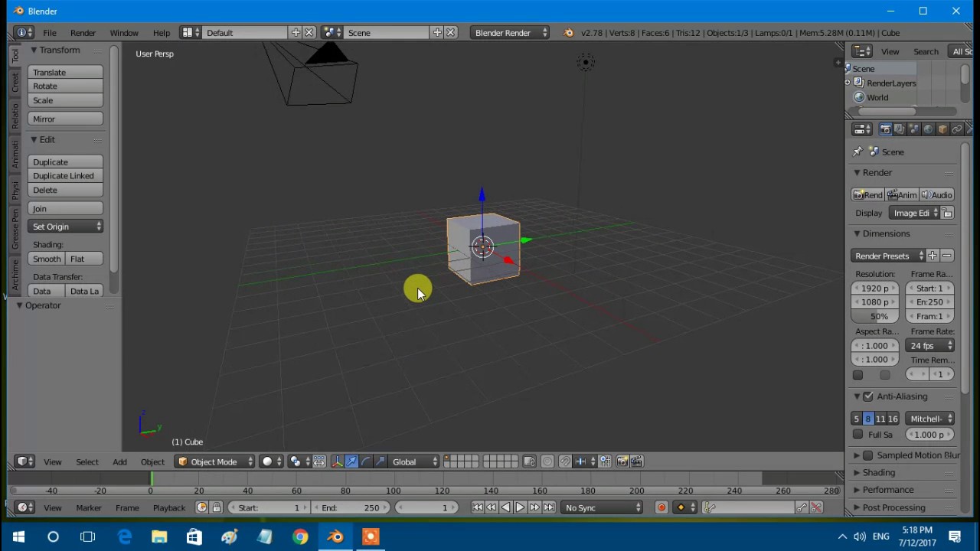Click the End frame field showing 250
980x551 pixels.
click(351, 507)
